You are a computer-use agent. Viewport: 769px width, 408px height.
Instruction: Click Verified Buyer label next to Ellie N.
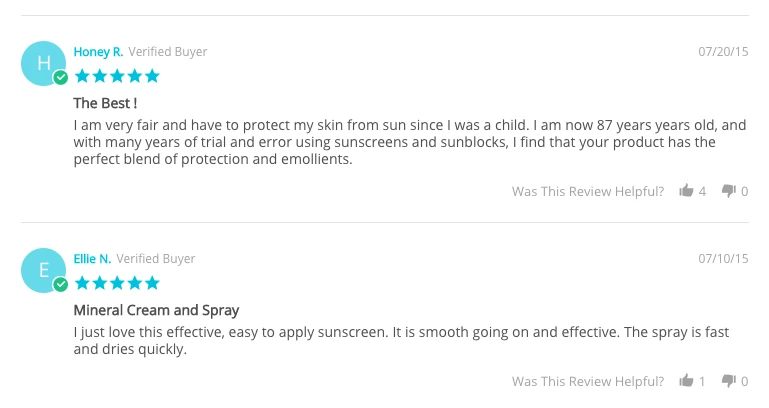point(156,258)
